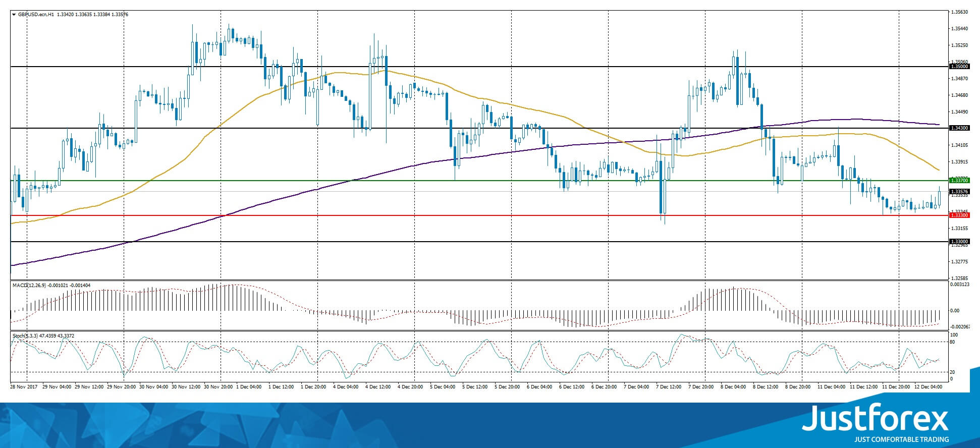Click the 1.34870 price scale value
980x448 pixels.
tap(959, 78)
